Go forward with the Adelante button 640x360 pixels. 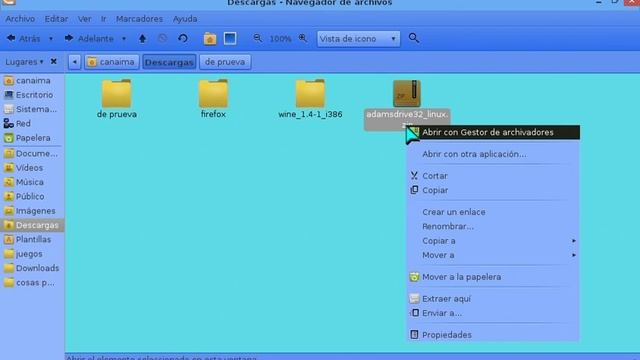point(89,39)
